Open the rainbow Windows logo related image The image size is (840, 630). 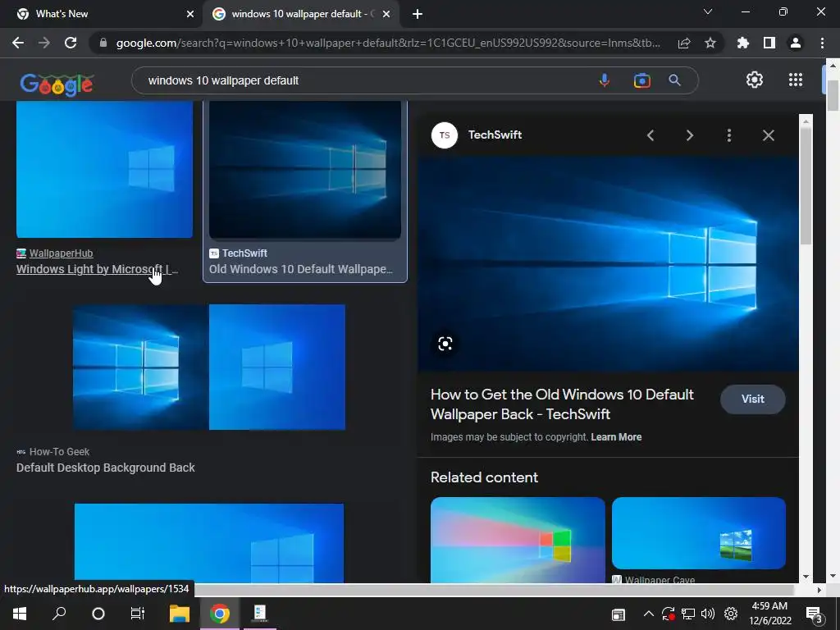(x=518, y=540)
